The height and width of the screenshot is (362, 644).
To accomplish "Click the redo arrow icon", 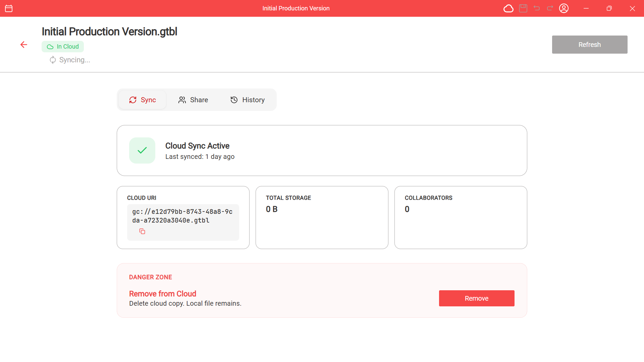I will [550, 8].
